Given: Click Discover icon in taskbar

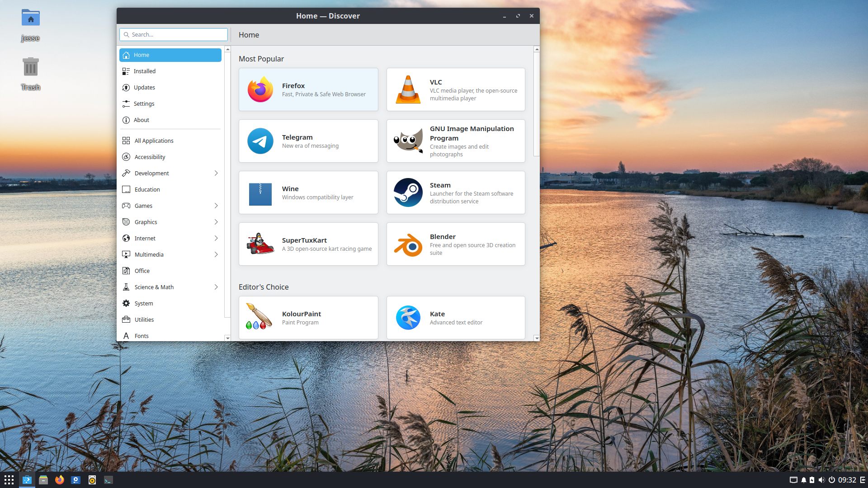Looking at the screenshot, I should 27,480.
